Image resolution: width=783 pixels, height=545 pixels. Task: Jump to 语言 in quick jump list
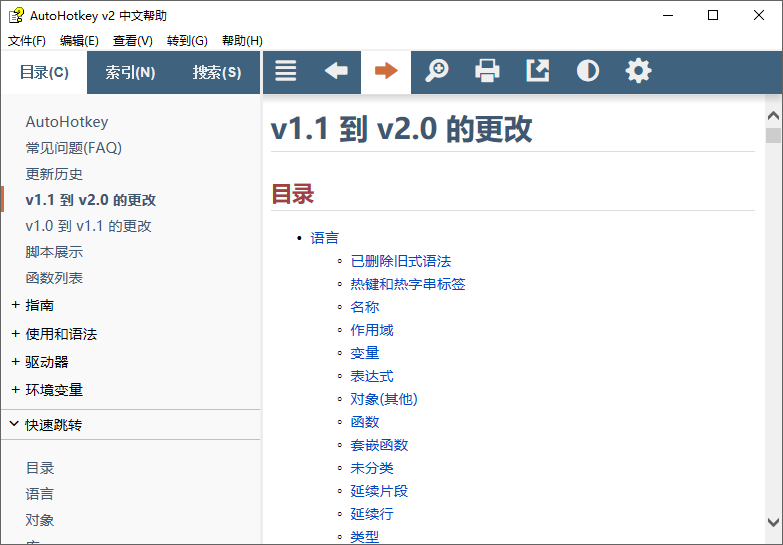click(39, 494)
